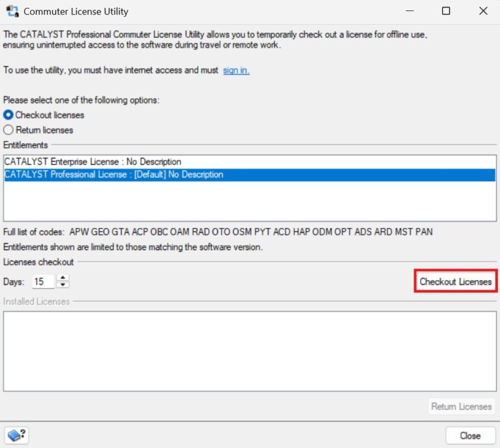Follow the sign in link
The height and width of the screenshot is (448, 500).
click(236, 70)
